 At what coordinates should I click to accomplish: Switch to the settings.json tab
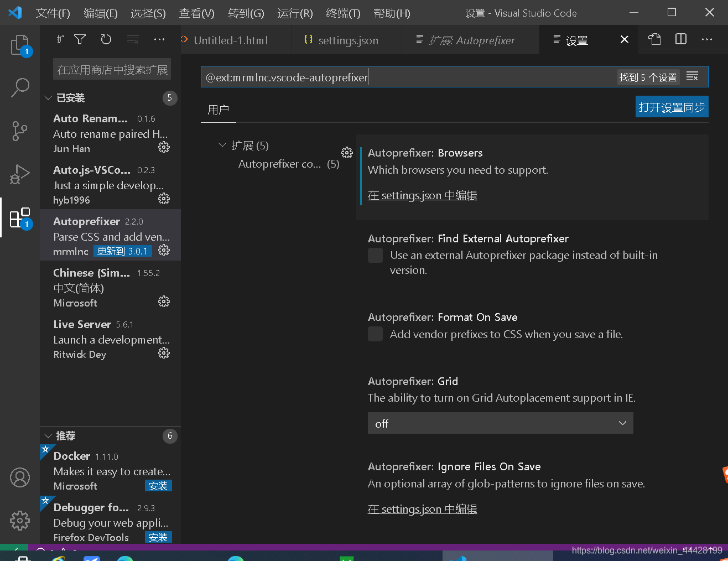coord(348,40)
